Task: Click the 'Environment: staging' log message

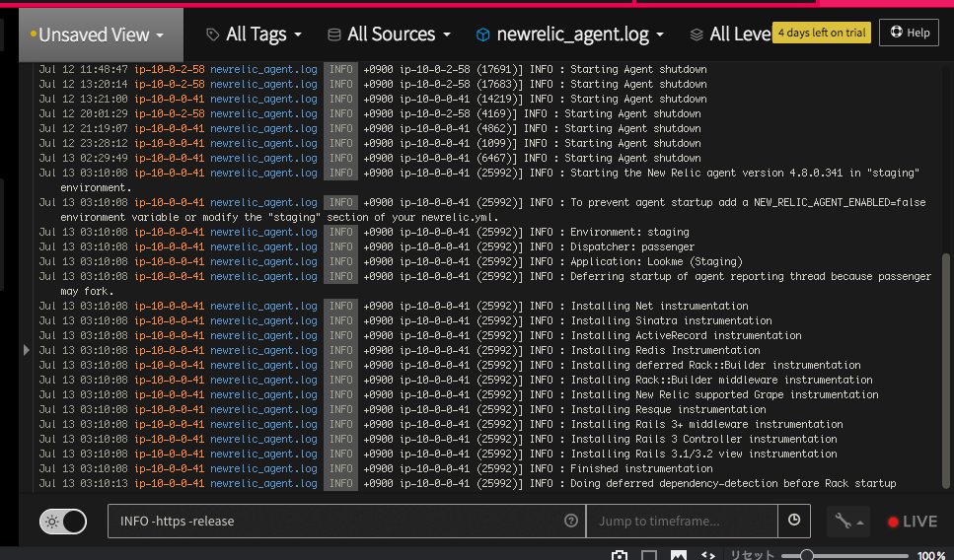Action: tap(629, 233)
